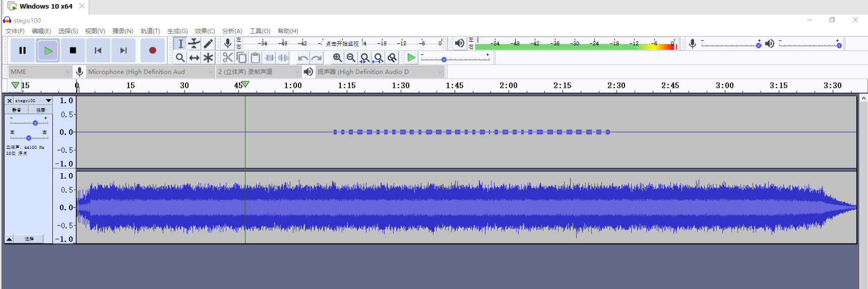Open the 立体声 recording channels dropdown
868x289 pixels.
259,72
